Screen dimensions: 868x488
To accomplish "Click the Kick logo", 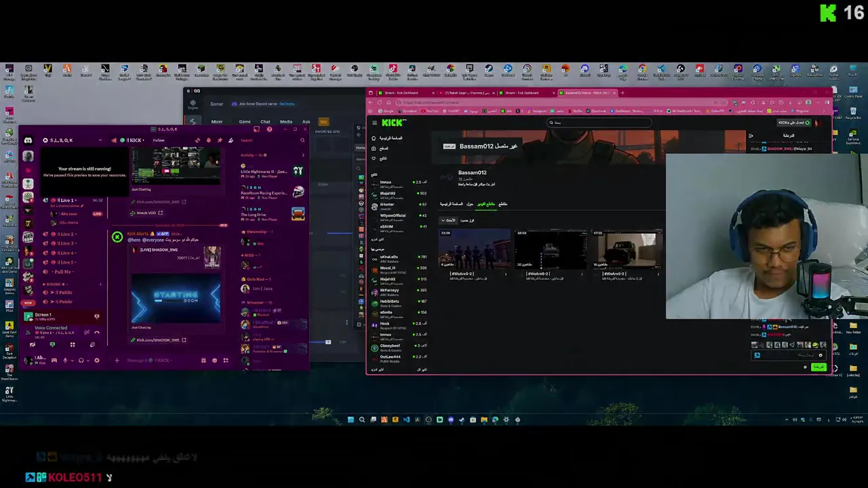I will tap(393, 122).
